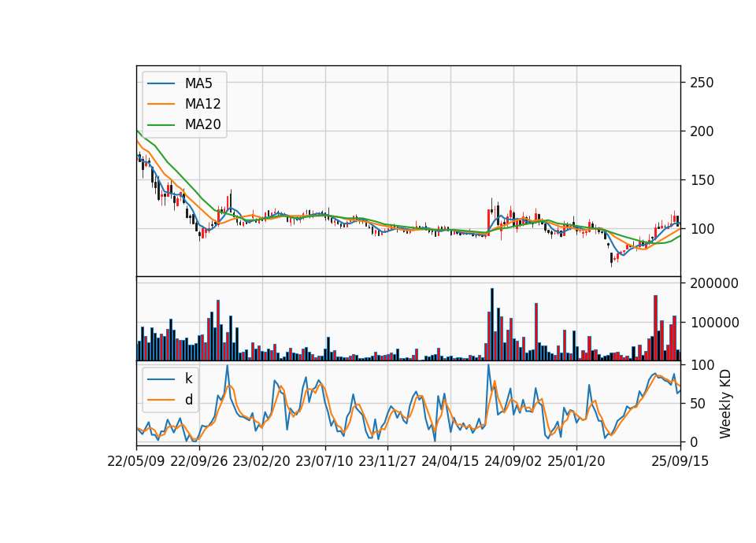
Task: Click the MA5 legend label
Action: point(198,83)
